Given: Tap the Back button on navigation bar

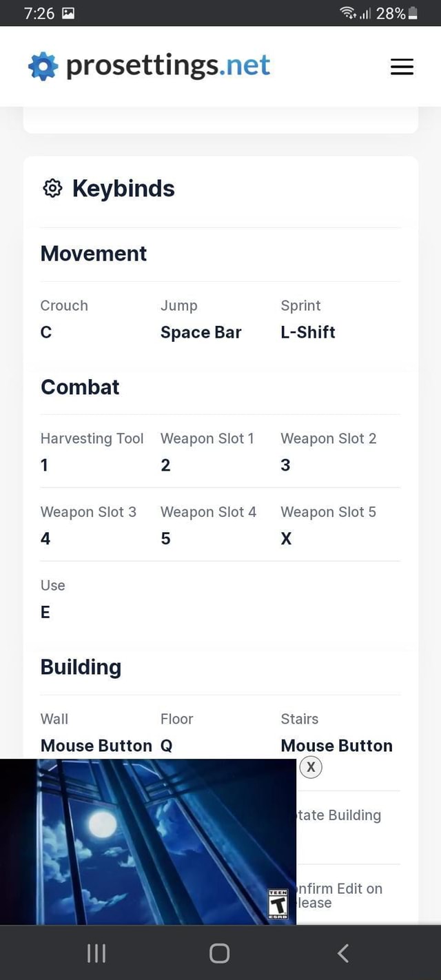Looking at the screenshot, I should tap(343, 952).
